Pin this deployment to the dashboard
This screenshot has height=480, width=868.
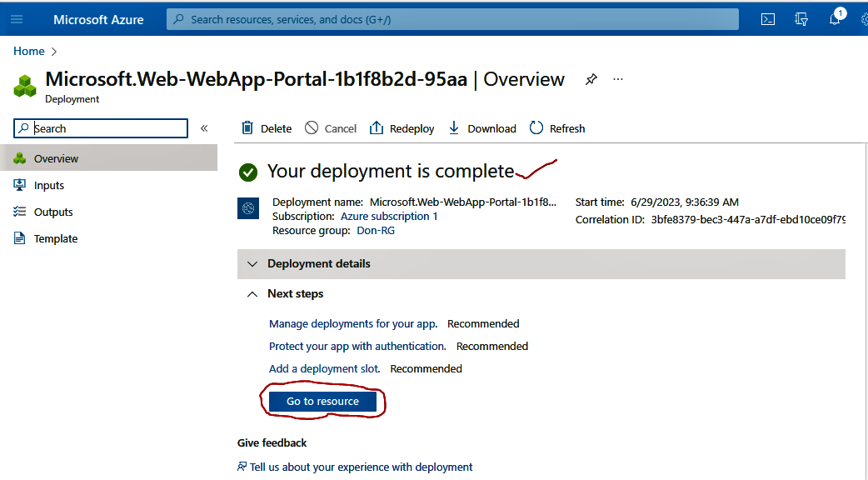point(591,79)
